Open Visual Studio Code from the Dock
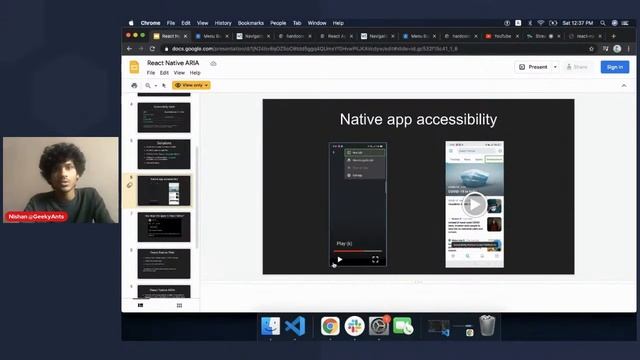 coord(295,326)
